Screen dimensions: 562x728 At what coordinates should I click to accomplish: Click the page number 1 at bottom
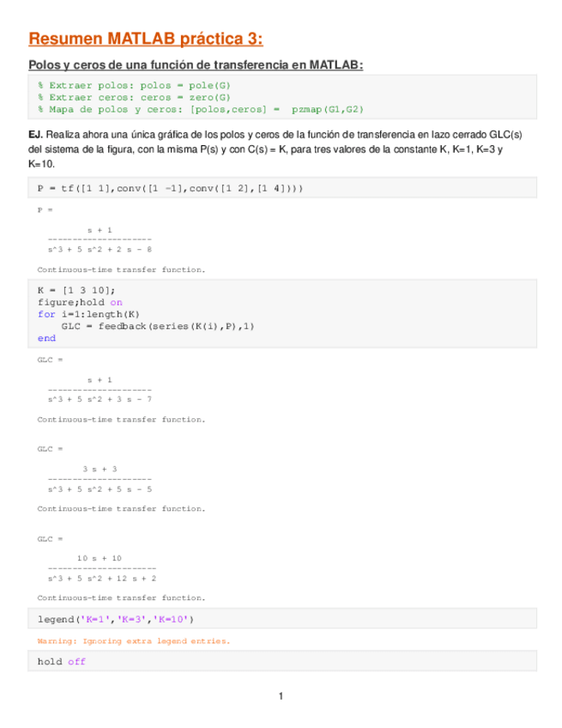pos(281,696)
